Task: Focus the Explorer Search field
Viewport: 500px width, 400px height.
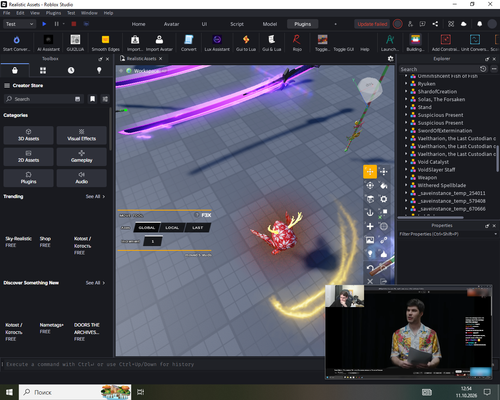Action: pyautogui.click(x=438, y=69)
